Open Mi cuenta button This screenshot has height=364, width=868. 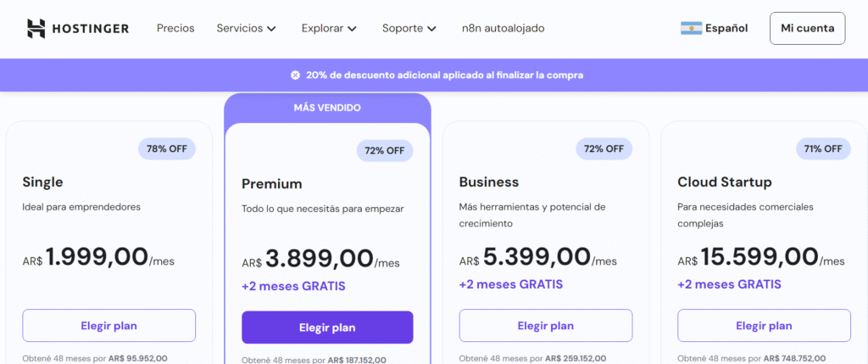[807, 28]
